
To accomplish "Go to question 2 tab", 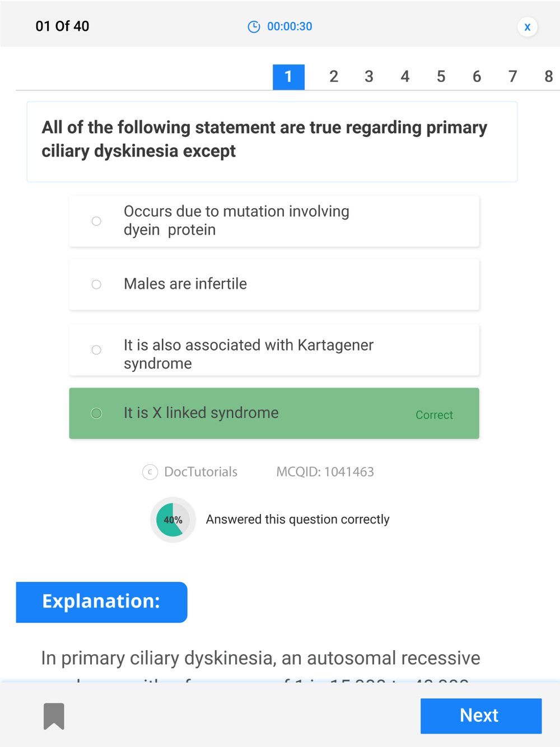I will (x=334, y=77).
